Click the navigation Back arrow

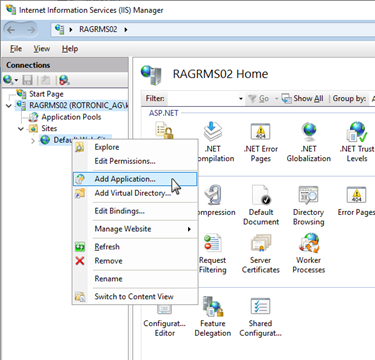pyautogui.click(x=11, y=30)
